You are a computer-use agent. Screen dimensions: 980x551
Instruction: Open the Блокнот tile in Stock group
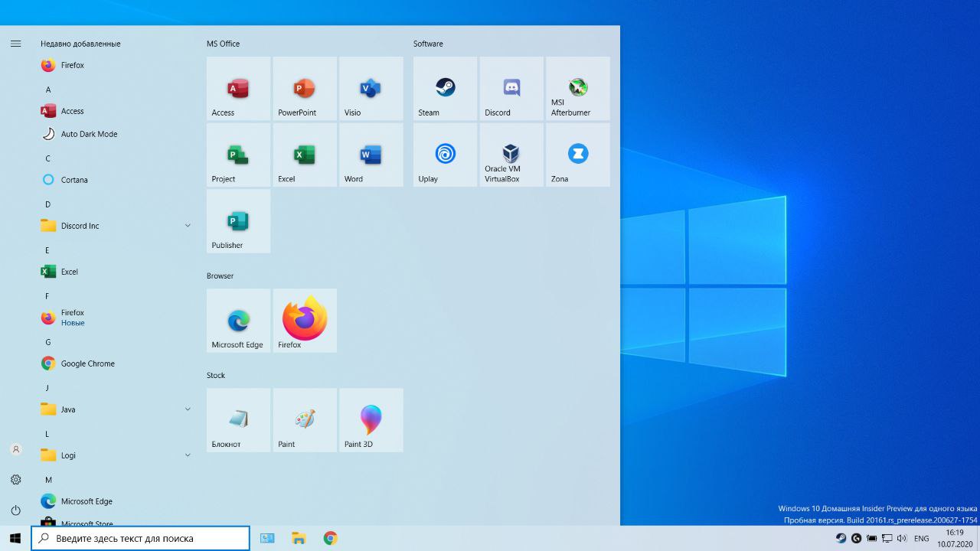tap(238, 420)
